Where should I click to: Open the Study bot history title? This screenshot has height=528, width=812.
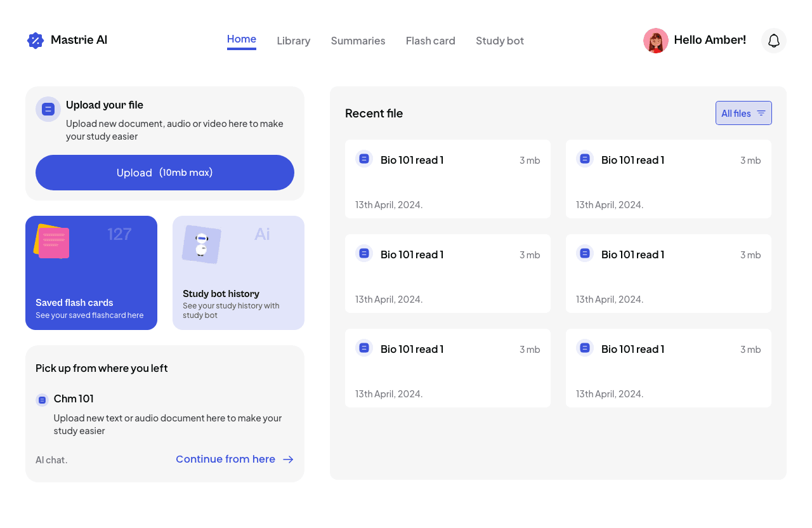coord(221,294)
